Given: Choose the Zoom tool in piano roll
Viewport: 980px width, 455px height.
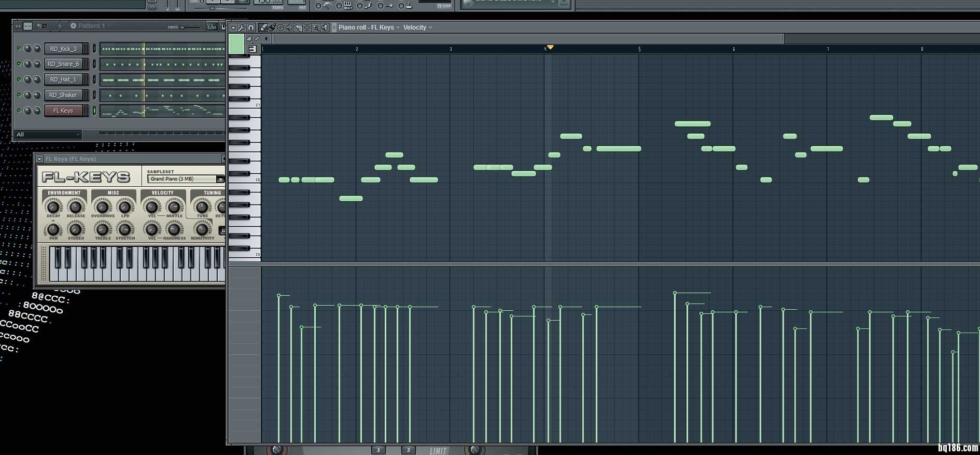Looking at the screenshot, I should point(315,27).
